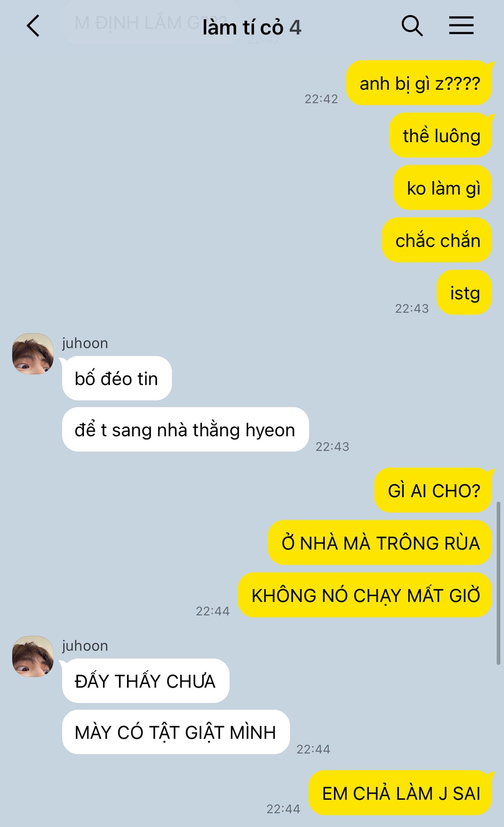
Task: Tap the "thề luông" message bubble
Action: [441, 136]
